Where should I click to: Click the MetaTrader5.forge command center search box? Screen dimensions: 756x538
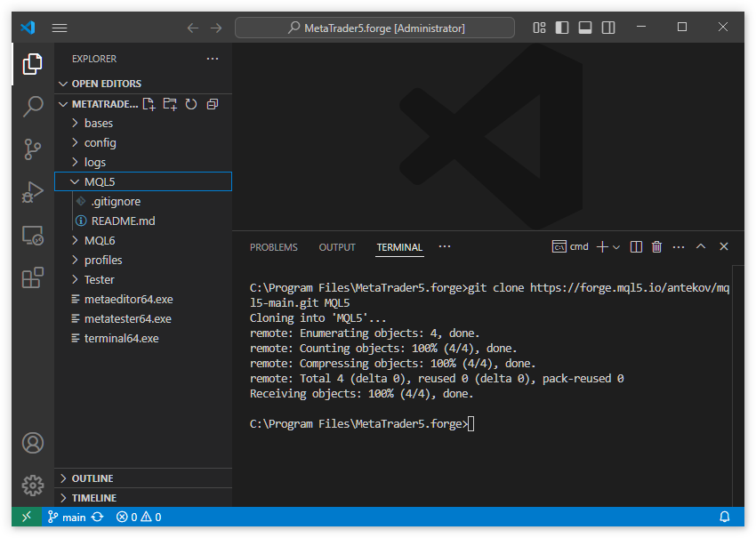pyautogui.click(x=374, y=28)
